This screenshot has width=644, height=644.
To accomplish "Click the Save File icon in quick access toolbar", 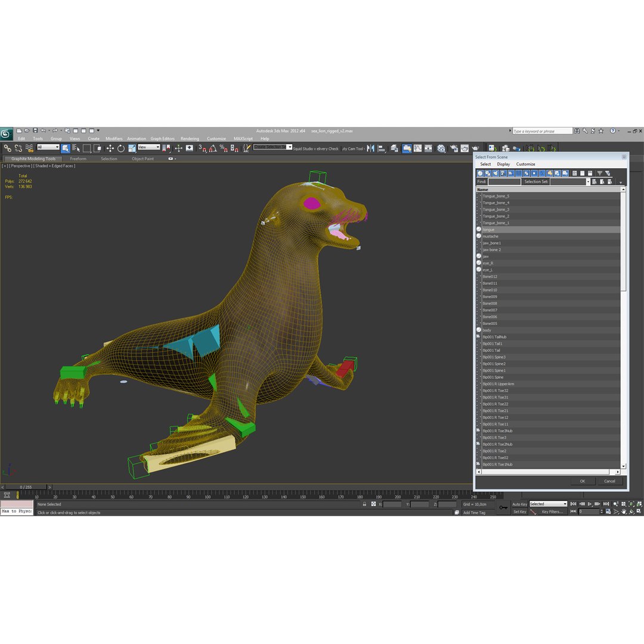I will click(35, 131).
